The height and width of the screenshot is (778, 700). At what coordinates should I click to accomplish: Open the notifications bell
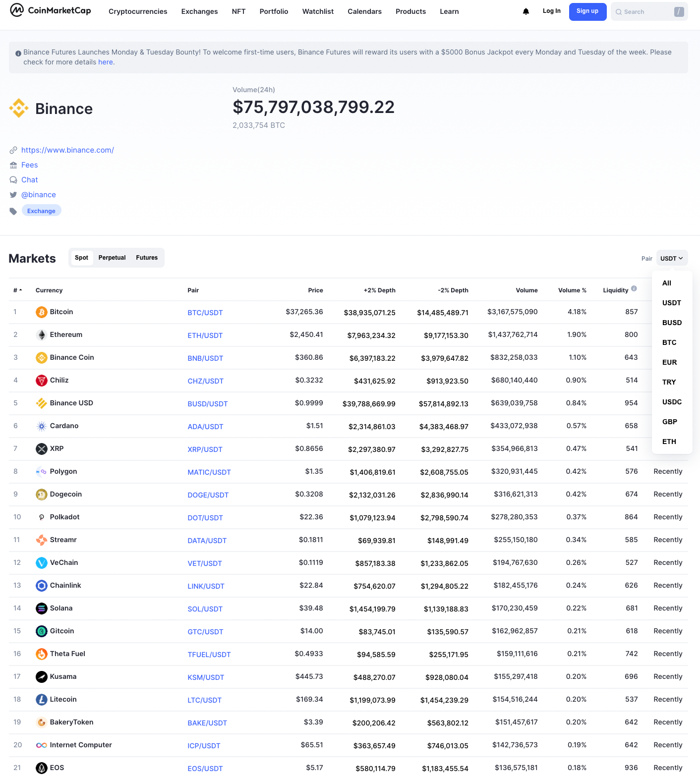[x=526, y=11]
